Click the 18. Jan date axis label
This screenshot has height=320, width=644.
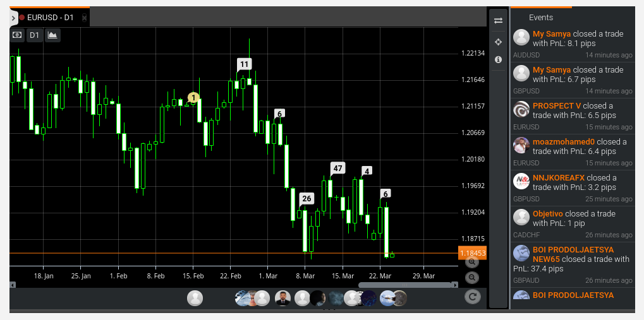(44, 276)
